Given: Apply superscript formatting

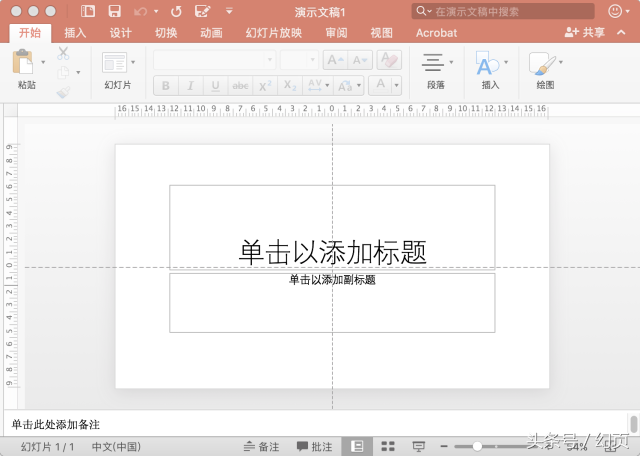Looking at the screenshot, I should [x=265, y=86].
